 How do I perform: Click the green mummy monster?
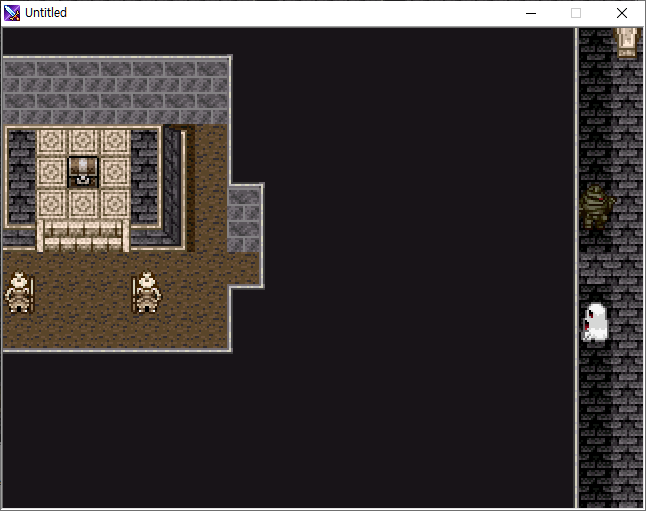597,207
